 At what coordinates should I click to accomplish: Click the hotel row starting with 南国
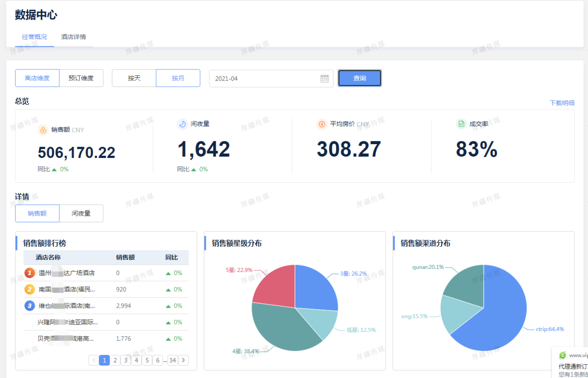[106, 289]
